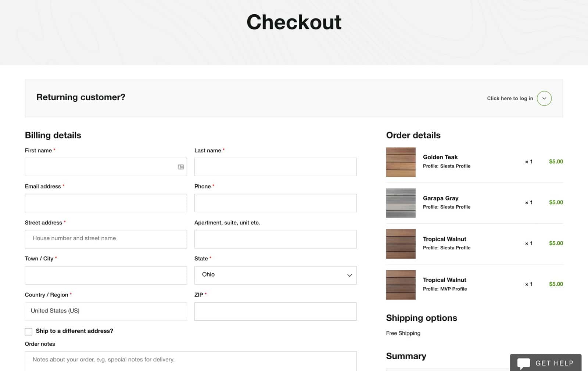588x371 pixels.
Task: Click the State dropdown arrow
Action: tap(349, 275)
